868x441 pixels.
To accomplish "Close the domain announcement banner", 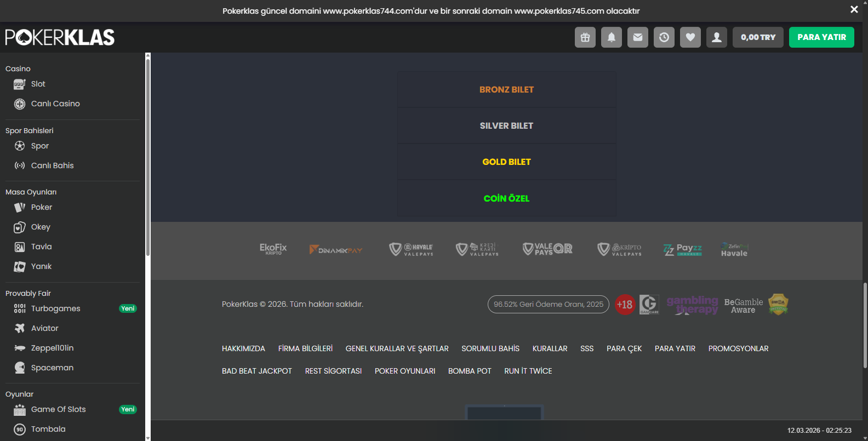I will coord(854,9).
